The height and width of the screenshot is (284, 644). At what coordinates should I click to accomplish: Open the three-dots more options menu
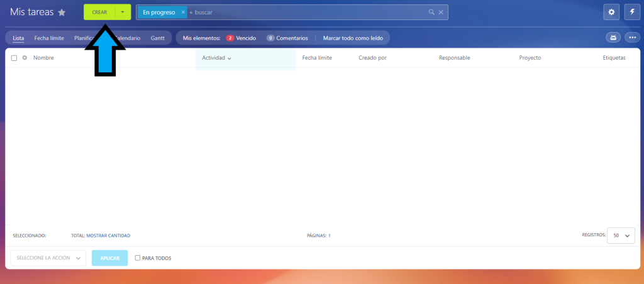pyautogui.click(x=632, y=38)
